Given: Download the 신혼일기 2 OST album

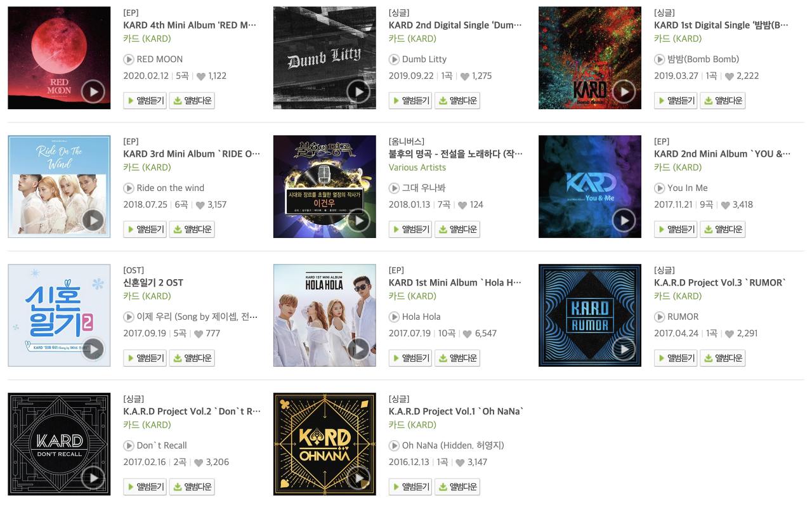Looking at the screenshot, I should (192, 358).
